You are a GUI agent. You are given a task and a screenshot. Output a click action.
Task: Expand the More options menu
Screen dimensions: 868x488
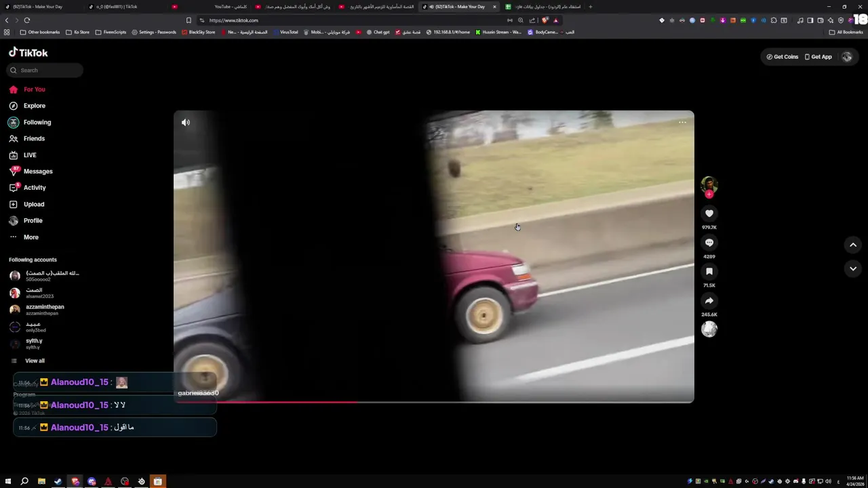pos(24,237)
